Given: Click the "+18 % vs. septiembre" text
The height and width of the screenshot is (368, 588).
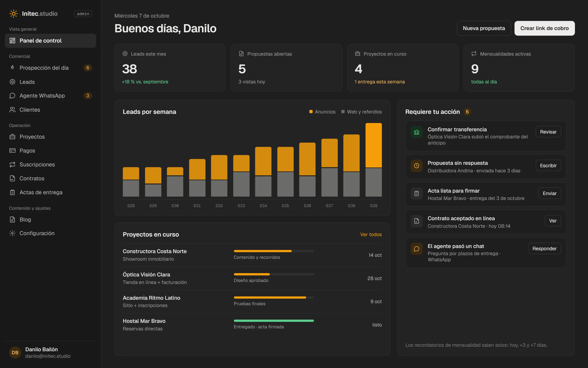Looking at the screenshot, I should click(145, 82).
